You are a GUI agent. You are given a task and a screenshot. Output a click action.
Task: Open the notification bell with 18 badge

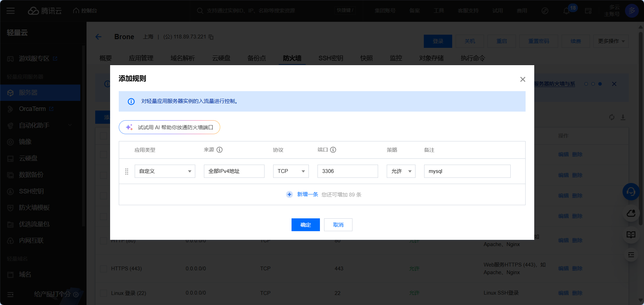tap(566, 11)
